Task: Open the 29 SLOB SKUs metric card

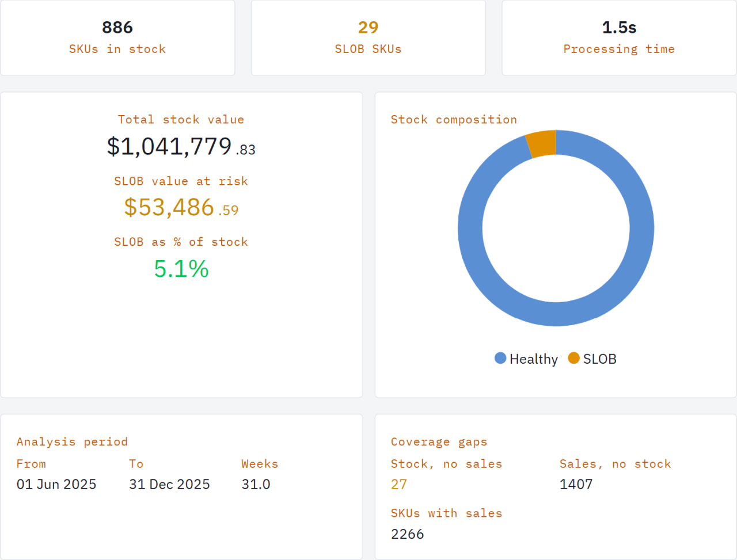Action: pos(368,37)
